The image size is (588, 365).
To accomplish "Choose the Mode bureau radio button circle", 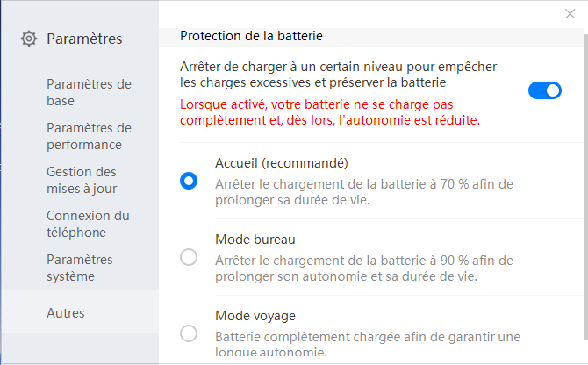I will (189, 257).
